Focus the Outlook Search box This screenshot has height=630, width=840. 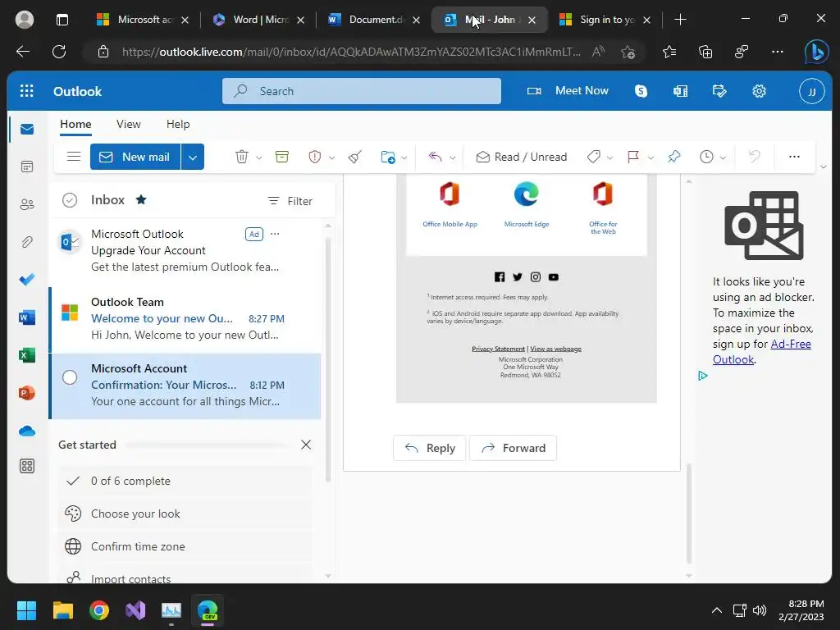coord(362,91)
